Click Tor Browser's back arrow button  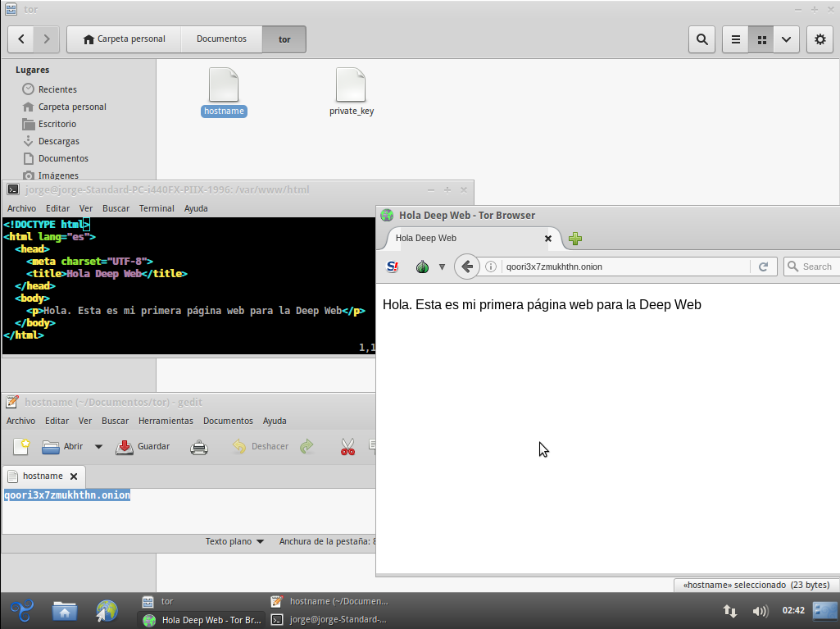466,267
